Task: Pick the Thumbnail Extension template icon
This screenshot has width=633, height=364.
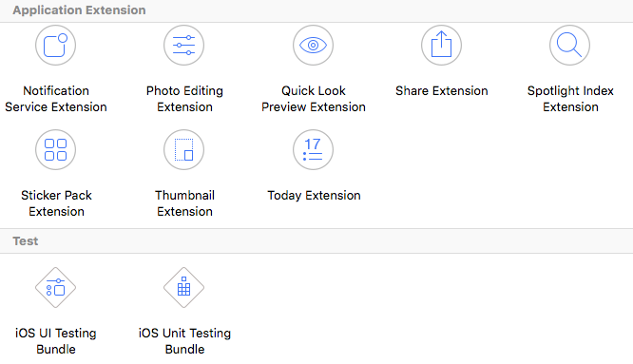Action: click(183, 150)
